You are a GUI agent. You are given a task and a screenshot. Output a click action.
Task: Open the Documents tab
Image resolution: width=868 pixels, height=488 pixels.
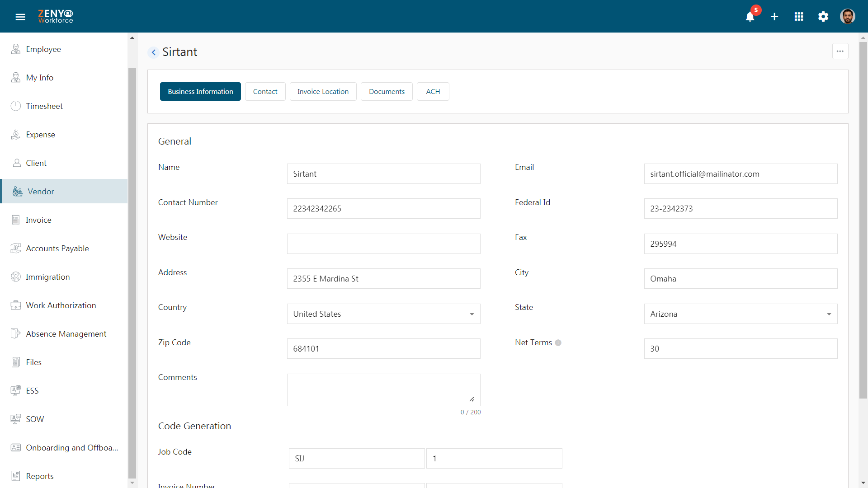(x=387, y=91)
